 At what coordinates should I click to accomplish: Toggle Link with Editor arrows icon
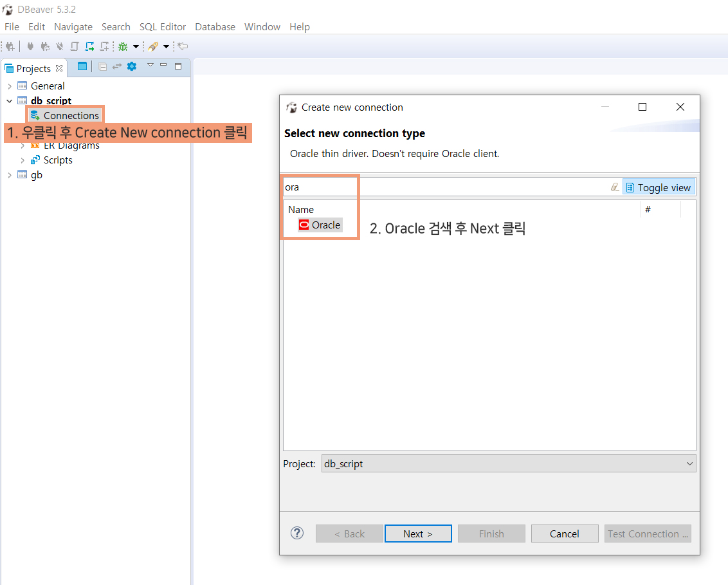pos(117,66)
